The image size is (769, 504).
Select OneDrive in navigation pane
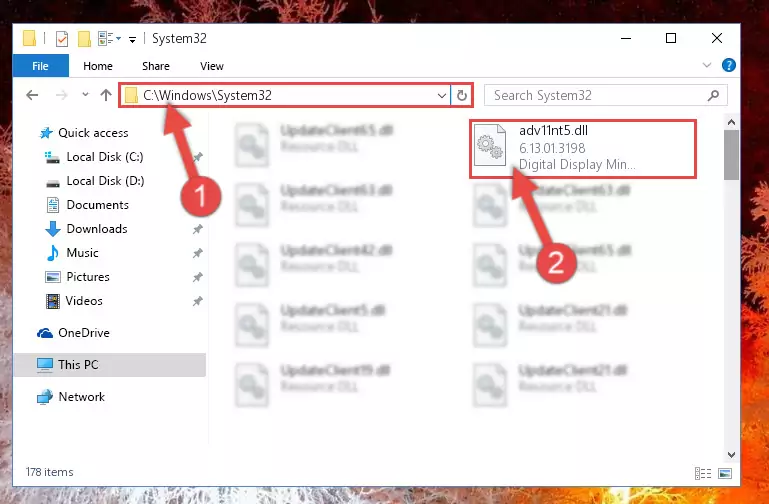[84, 333]
